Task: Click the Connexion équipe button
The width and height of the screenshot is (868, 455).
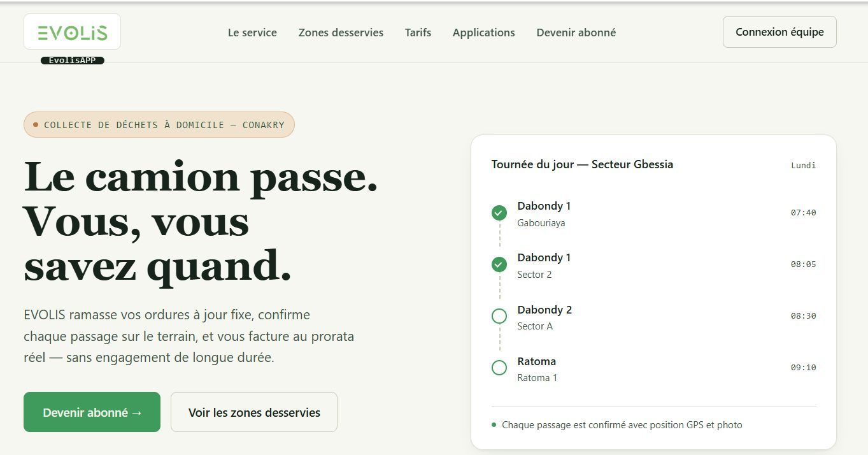Action: (x=779, y=32)
